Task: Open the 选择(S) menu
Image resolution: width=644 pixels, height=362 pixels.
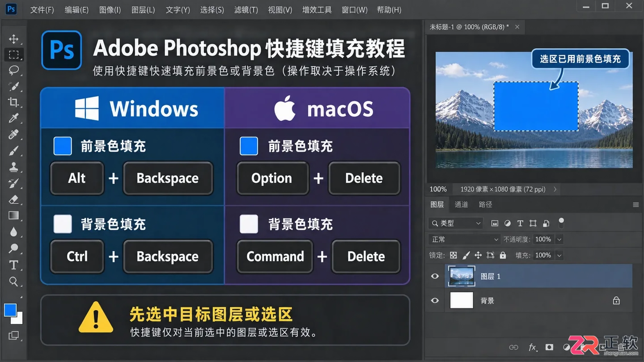Action: coord(212,9)
